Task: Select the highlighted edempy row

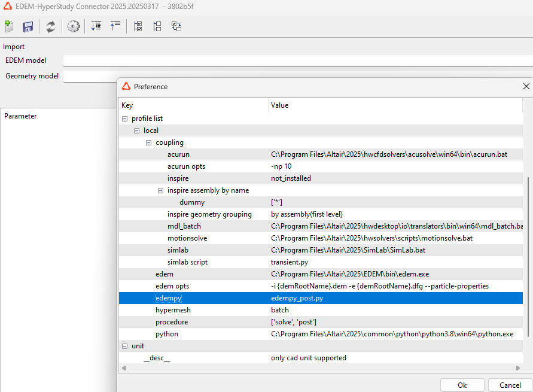Action: [321, 298]
